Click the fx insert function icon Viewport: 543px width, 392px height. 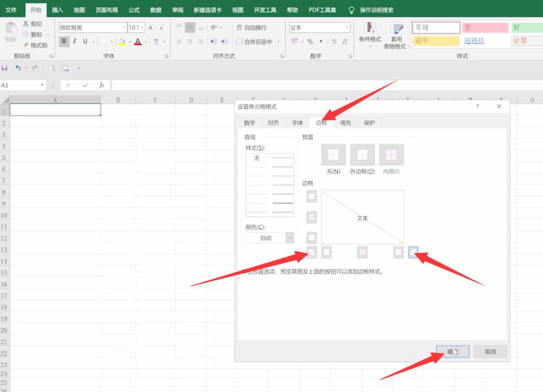coord(102,85)
